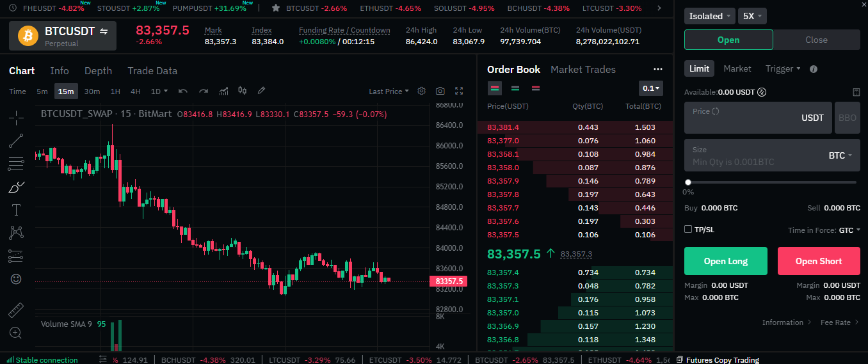Click the favorites star icon in ticker bar

tap(275, 8)
